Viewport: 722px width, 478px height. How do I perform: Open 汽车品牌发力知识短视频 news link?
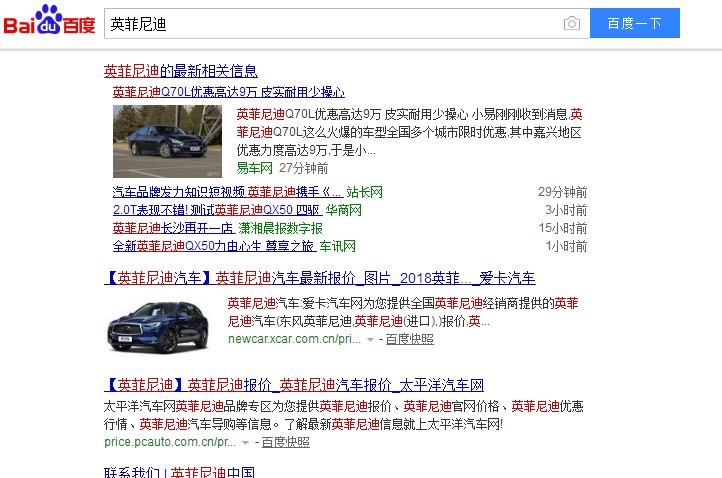click(x=228, y=192)
